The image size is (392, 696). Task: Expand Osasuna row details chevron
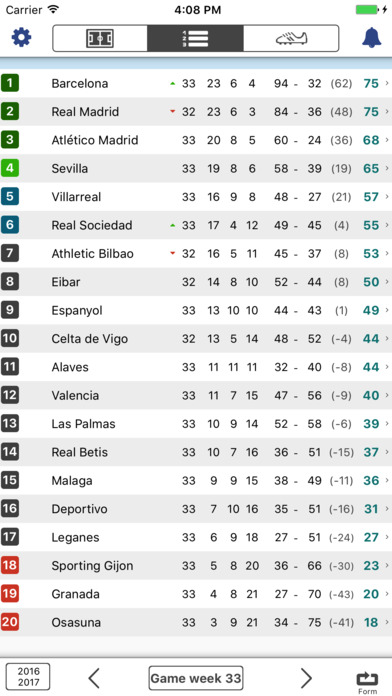pyautogui.click(x=387, y=622)
